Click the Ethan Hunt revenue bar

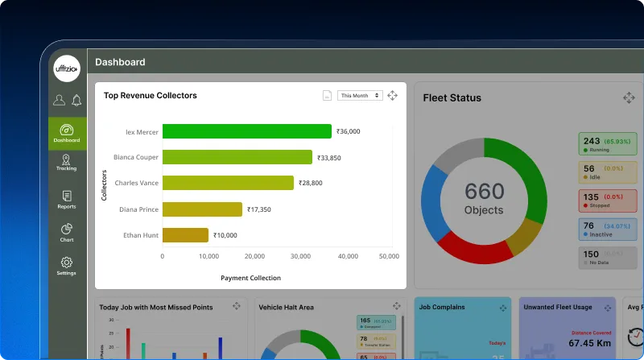(x=185, y=235)
